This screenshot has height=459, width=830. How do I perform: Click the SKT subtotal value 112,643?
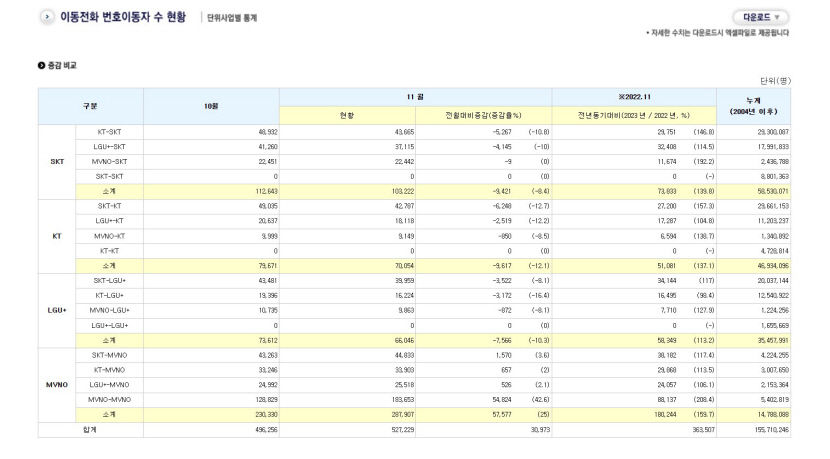click(266, 191)
